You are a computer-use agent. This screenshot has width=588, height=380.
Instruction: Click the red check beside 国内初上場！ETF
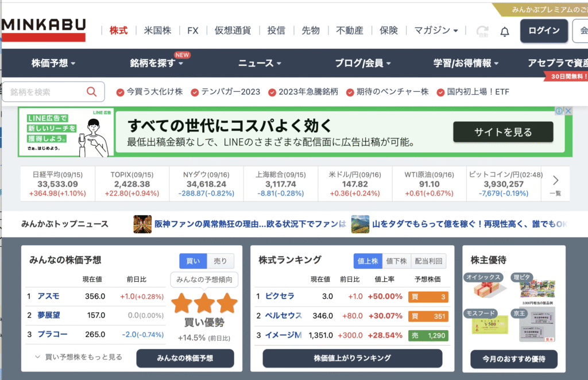[440, 92]
